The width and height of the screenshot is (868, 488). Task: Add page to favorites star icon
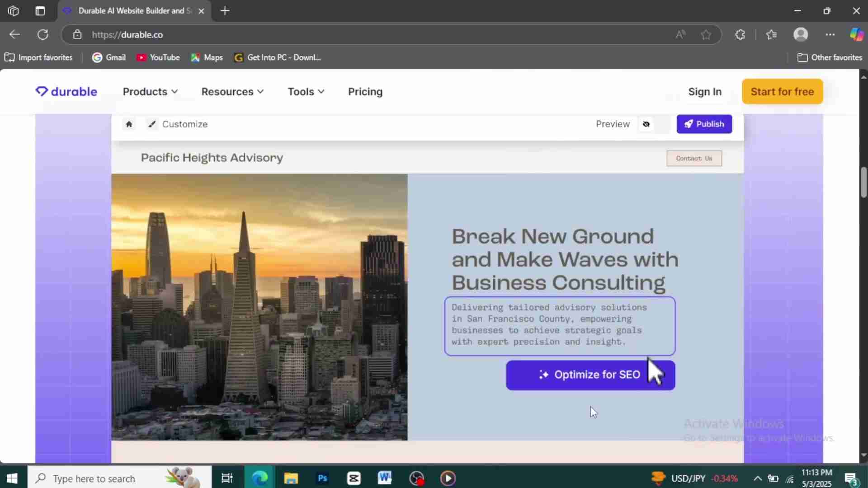click(706, 35)
